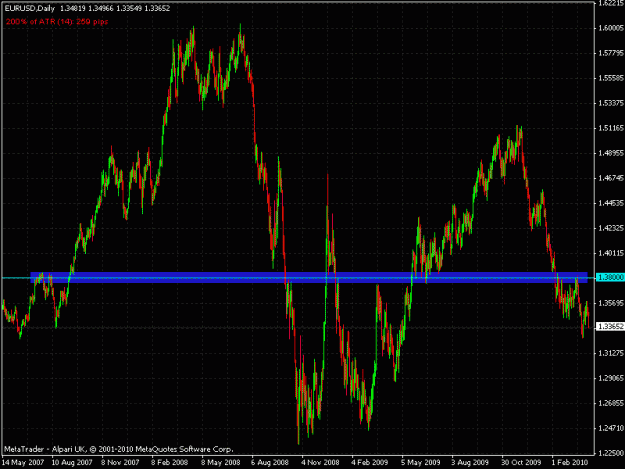This screenshot has height=469, width=625.
Task: Click the 1.57795 price axis label
Action: (x=611, y=53)
